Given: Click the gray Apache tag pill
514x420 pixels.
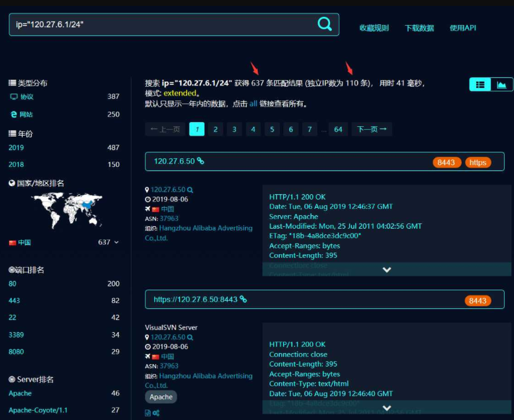Looking at the screenshot, I should (x=161, y=397).
